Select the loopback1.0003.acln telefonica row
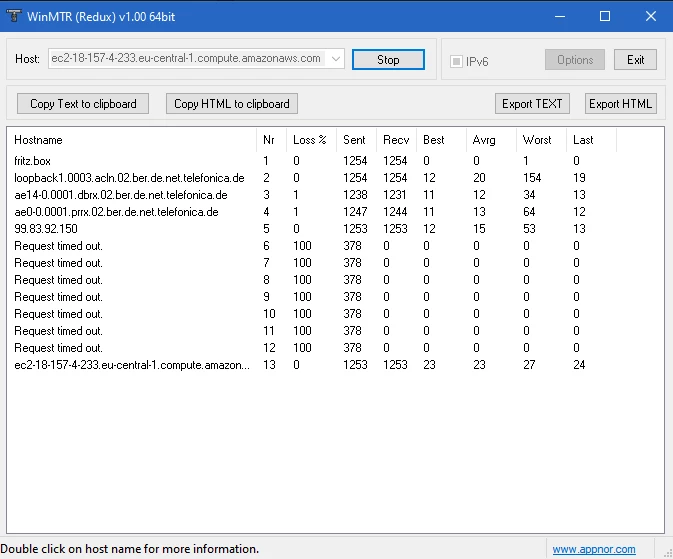 (x=129, y=178)
